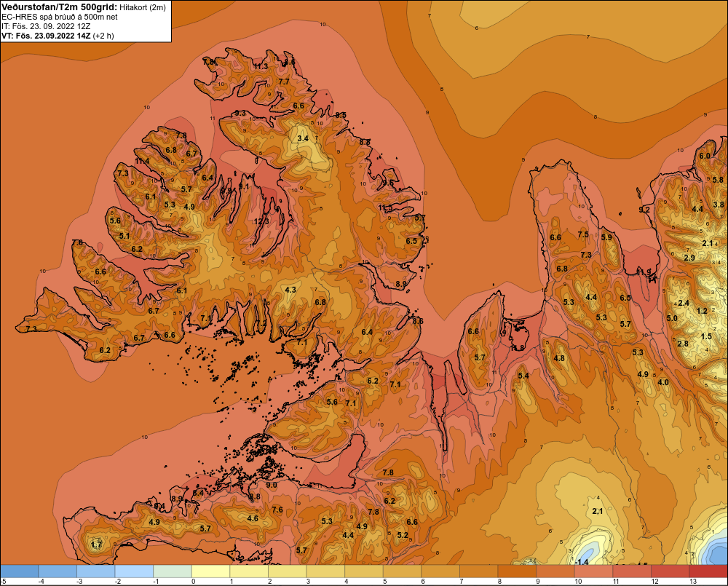Click the temperature value "5.2"

(403, 535)
